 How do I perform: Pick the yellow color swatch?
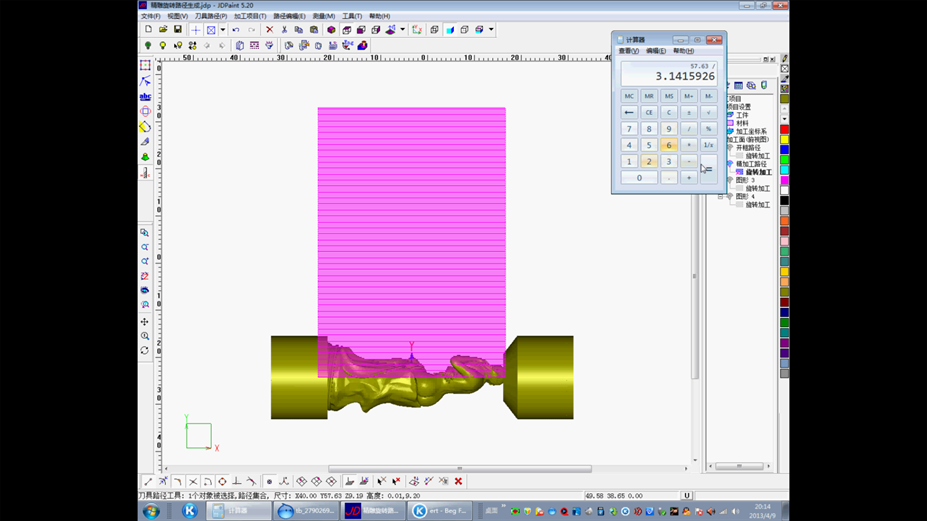785,140
